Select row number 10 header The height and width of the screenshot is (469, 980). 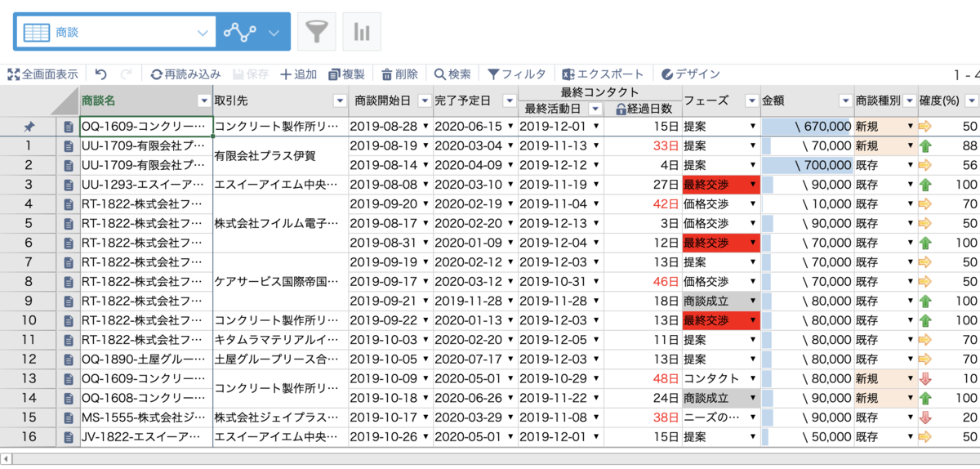[29, 320]
